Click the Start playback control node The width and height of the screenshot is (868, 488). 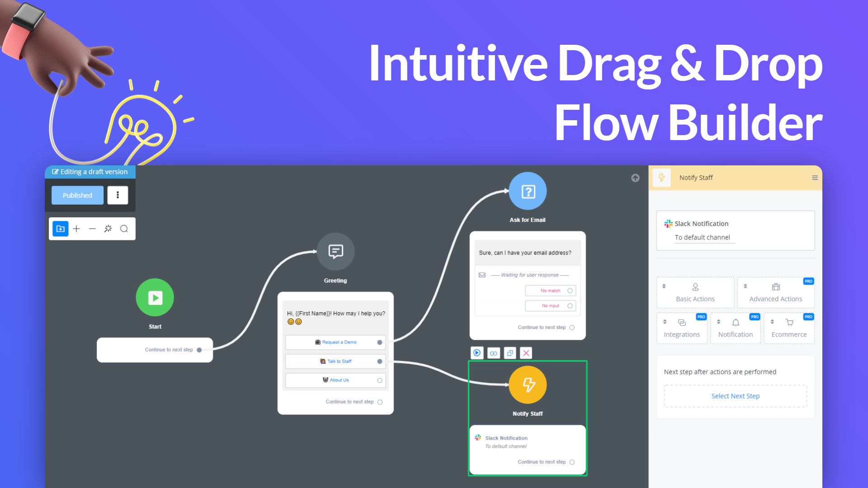[155, 297]
